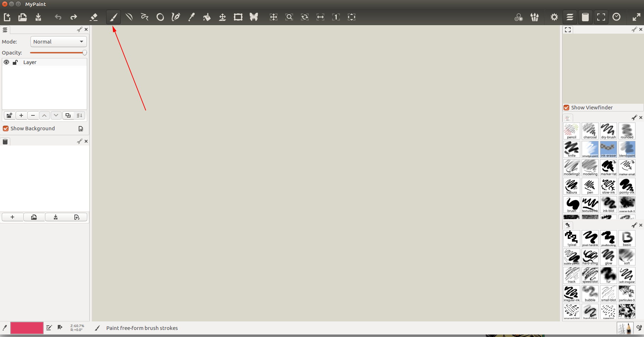Switch to the pixel brushes group tab
This screenshot has height=337, width=644.
(567, 225)
